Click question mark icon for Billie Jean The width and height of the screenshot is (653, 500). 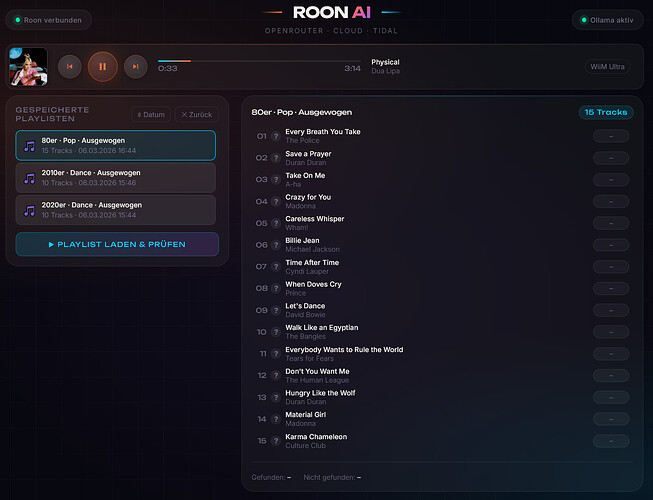pos(276,245)
